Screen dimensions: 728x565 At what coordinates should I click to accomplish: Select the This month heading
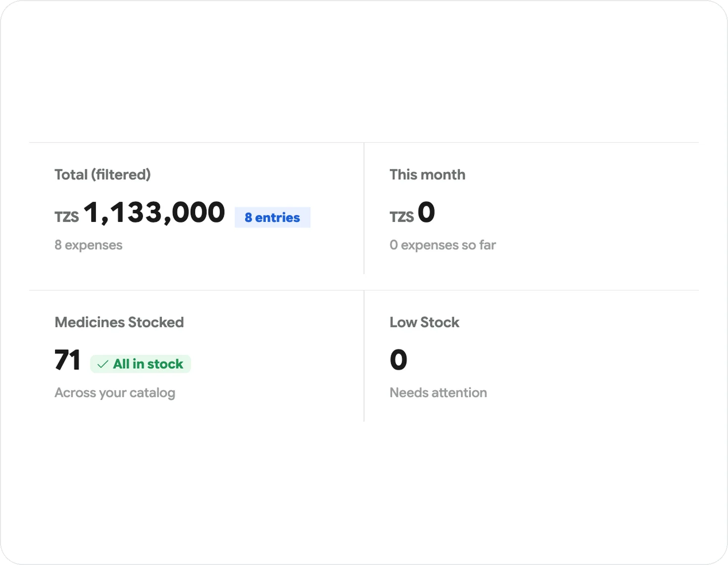427,174
